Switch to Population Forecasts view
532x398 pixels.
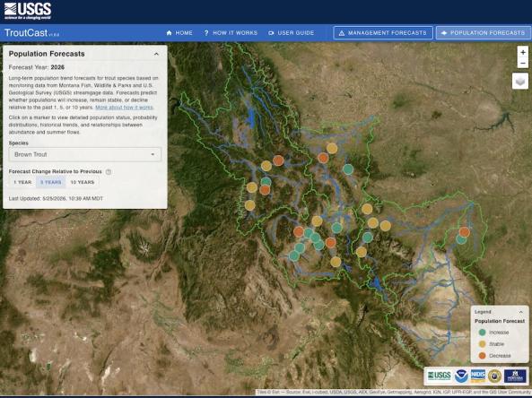(484, 33)
